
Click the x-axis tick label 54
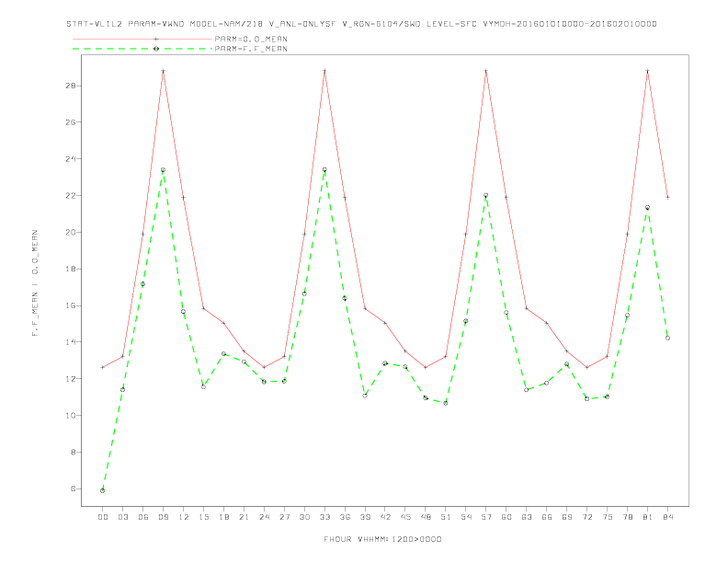pyautogui.click(x=466, y=517)
